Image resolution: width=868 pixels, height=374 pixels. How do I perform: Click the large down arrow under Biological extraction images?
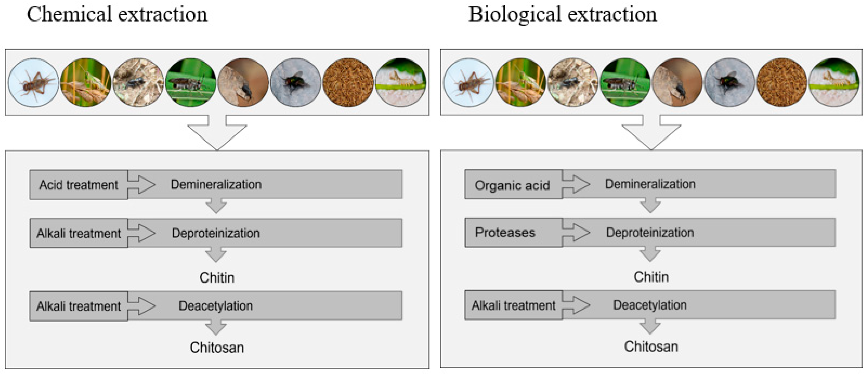(x=651, y=133)
